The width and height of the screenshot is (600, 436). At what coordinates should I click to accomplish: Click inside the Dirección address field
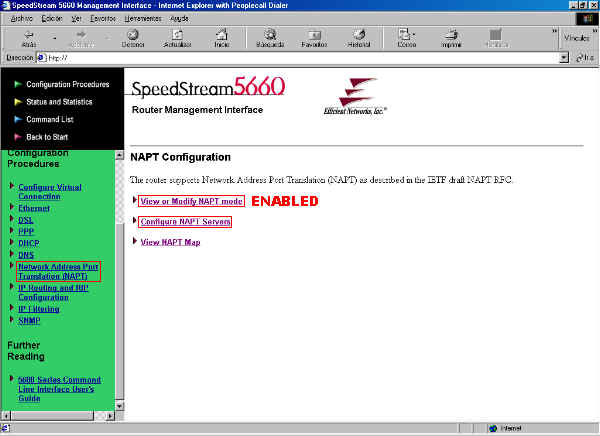[300, 58]
